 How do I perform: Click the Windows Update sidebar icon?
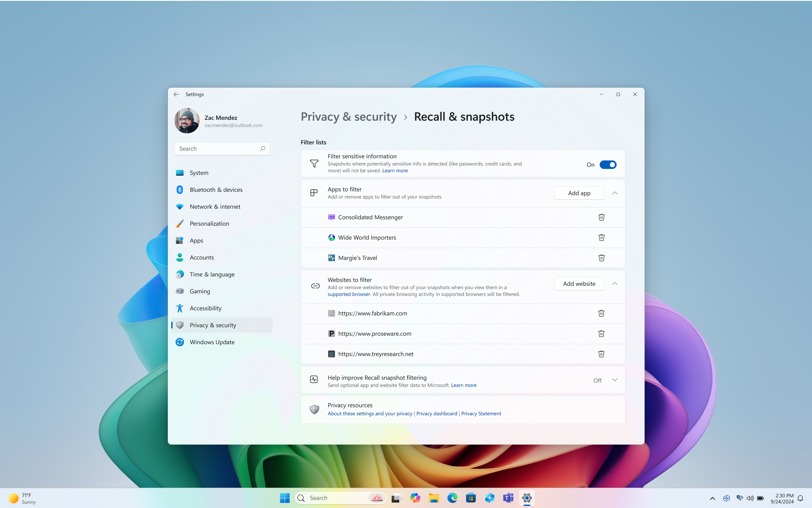click(179, 342)
